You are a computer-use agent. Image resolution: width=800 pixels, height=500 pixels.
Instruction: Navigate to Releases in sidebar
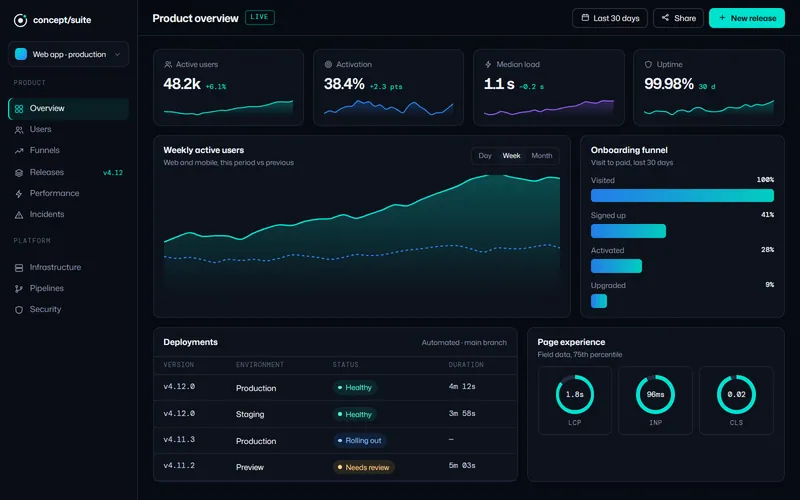(68, 172)
